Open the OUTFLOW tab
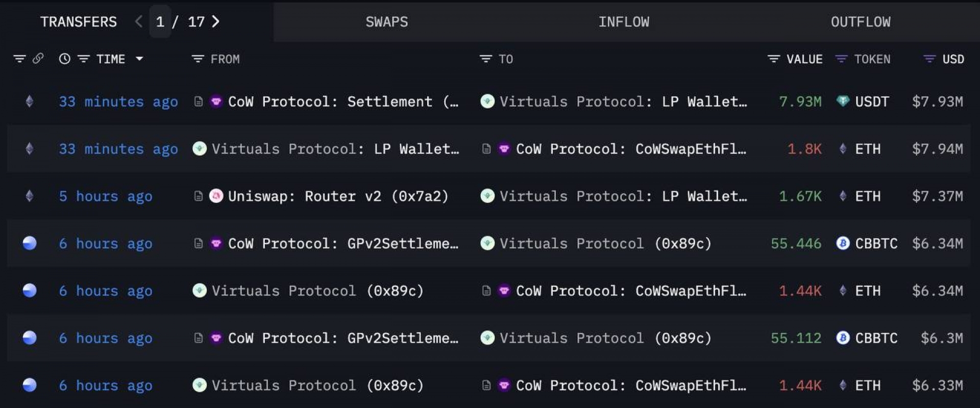 tap(861, 22)
